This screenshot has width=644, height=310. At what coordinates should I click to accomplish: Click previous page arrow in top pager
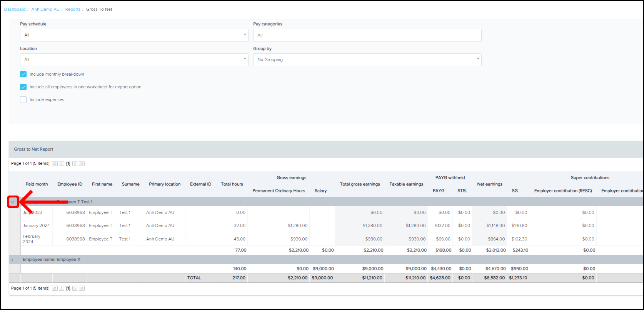(x=62, y=164)
